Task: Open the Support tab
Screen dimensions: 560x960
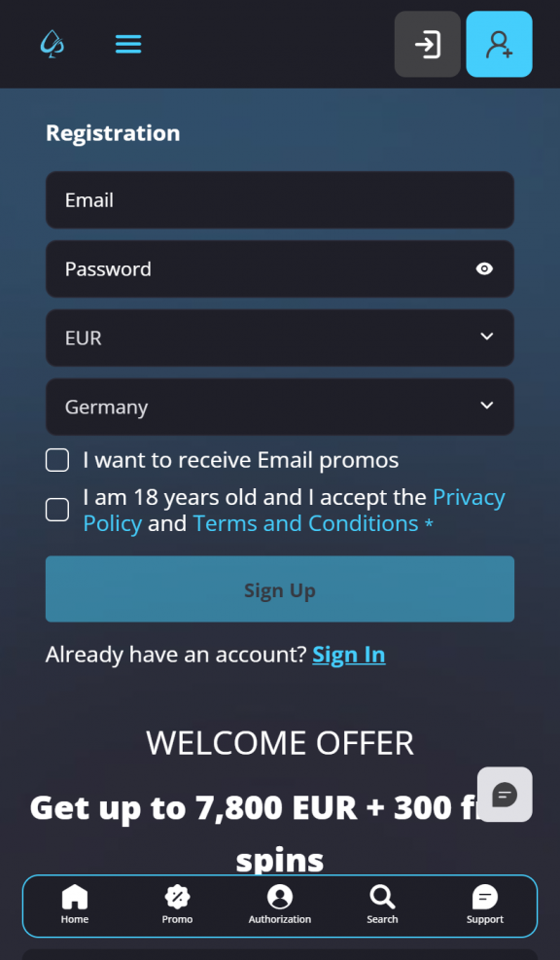Action: (x=485, y=905)
